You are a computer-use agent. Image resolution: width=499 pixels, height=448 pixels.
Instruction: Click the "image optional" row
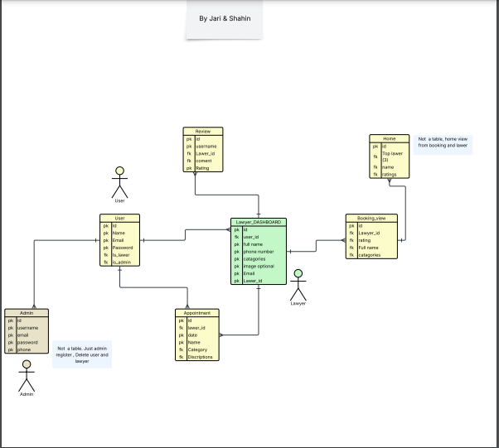(259, 266)
